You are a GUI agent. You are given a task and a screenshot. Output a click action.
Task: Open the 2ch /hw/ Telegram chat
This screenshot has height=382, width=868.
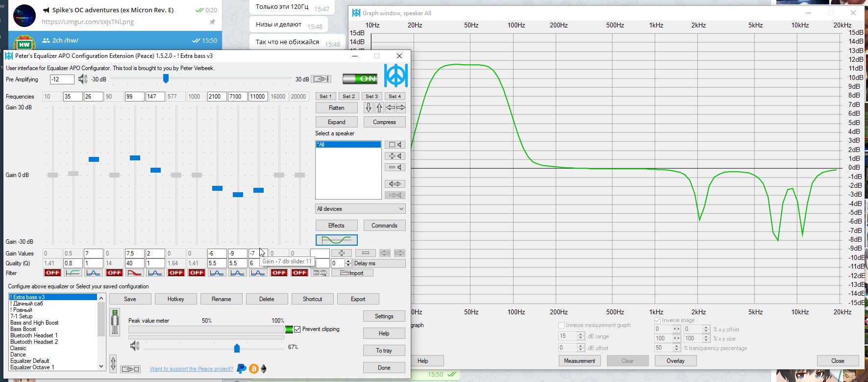115,40
